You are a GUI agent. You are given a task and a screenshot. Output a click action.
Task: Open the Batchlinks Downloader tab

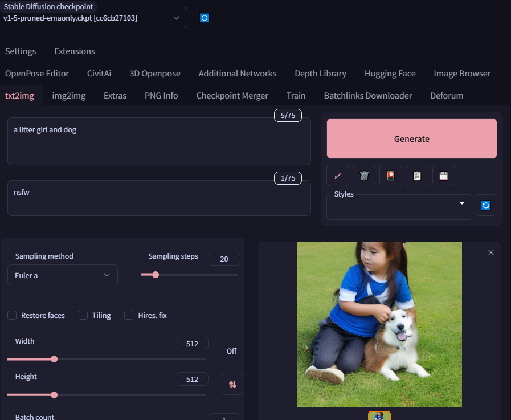click(x=368, y=96)
